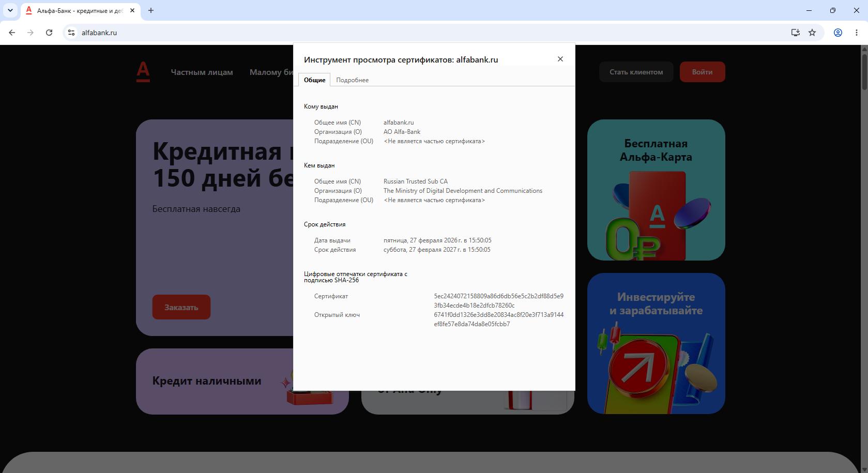Click the page vertical scrollbar thumb
The width and height of the screenshot is (868, 473).
pyautogui.click(x=864, y=71)
